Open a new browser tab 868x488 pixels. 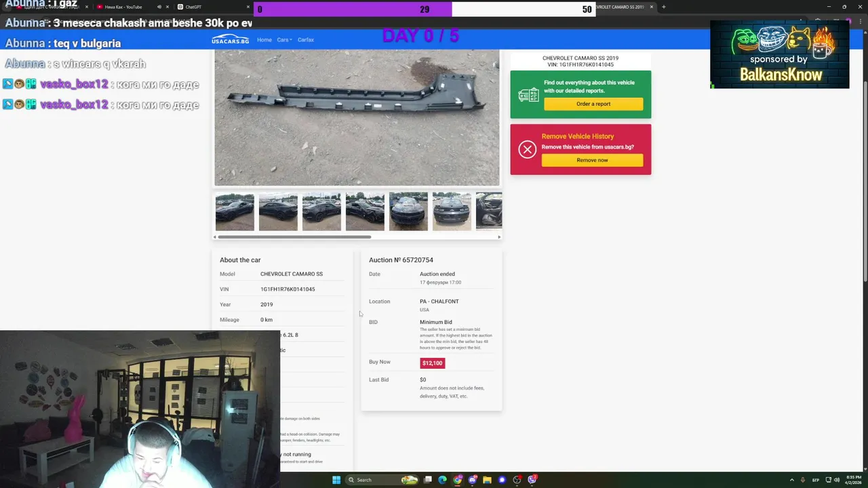point(664,7)
